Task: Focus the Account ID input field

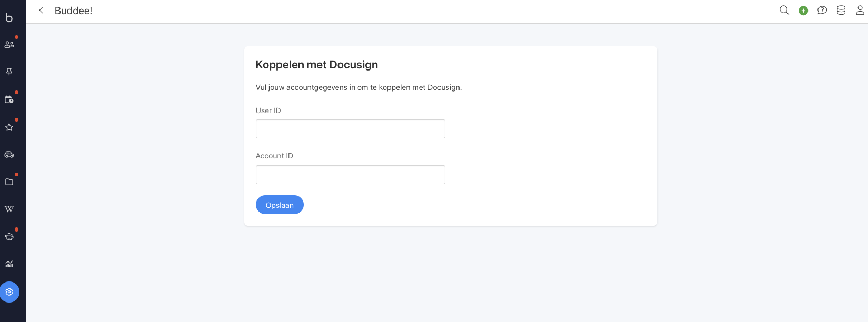Action: pyautogui.click(x=351, y=175)
